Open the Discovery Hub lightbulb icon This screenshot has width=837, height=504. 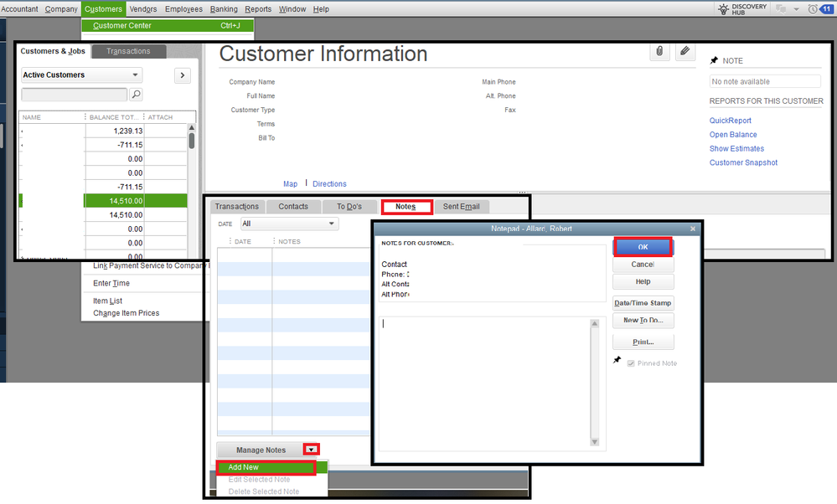pyautogui.click(x=723, y=9)
